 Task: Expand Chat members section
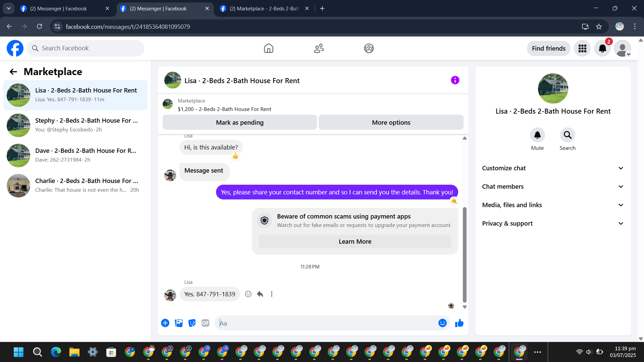tap(553, 187)
